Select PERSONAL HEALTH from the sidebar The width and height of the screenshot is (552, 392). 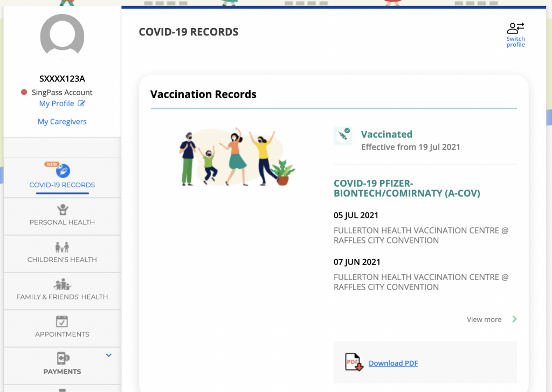(x=62, y=222)
